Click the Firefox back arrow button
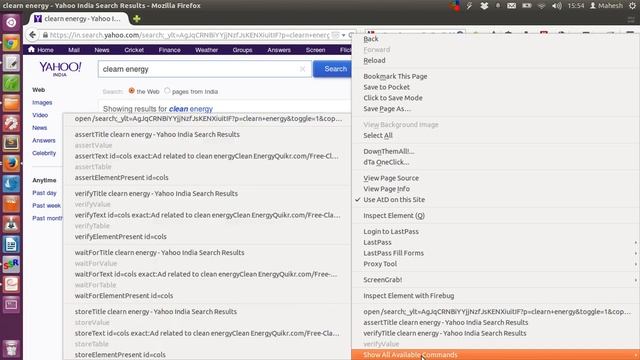The width and height of the screenshot is (640, 360). 32,35
